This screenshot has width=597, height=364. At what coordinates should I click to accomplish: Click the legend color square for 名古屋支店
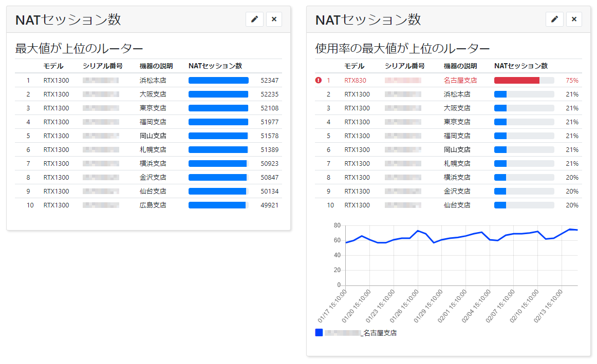point(318,333)
